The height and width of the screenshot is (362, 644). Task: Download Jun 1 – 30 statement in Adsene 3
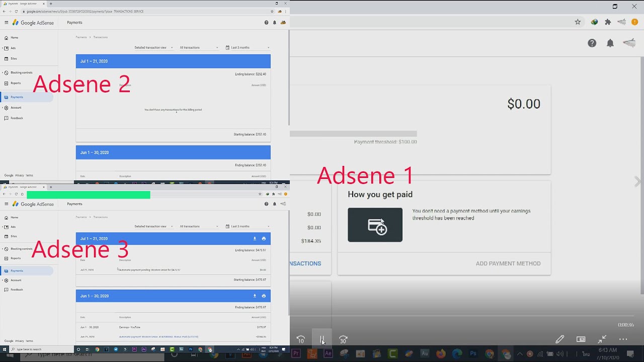click(x=255, y=296)
